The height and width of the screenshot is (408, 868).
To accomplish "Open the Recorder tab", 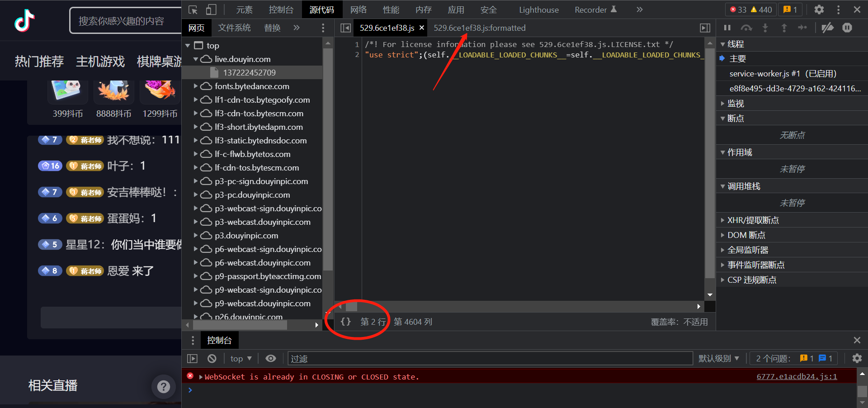I will click(595, 9).
